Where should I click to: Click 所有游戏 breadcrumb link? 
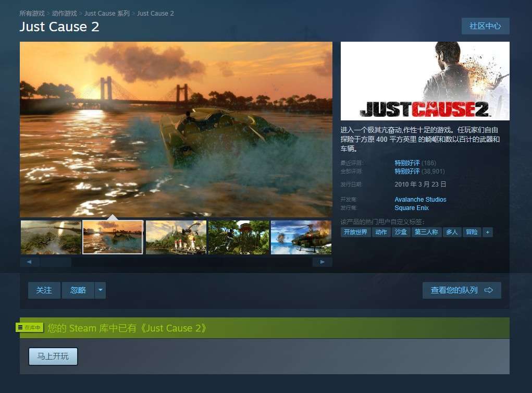(x=32, y=13)
